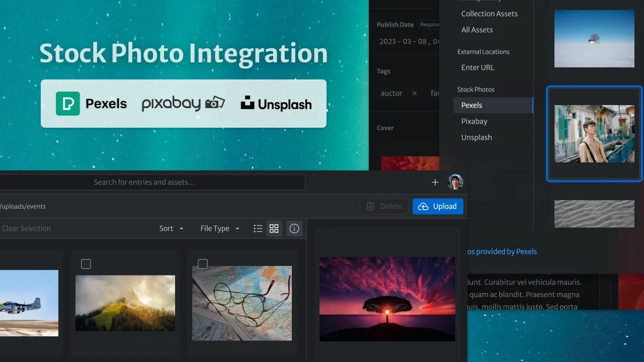The width and height of the screenshot is (644, 362).
Task: Switch to grid view layout
Action: point(274,229)
